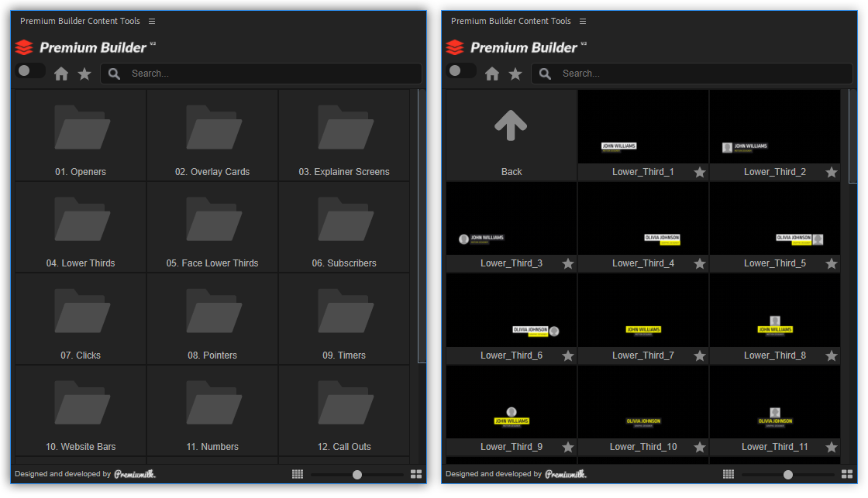Open Premiumilk link in left panel footer
The width and height of the screenshot is (868, 498).
(135, 474)
